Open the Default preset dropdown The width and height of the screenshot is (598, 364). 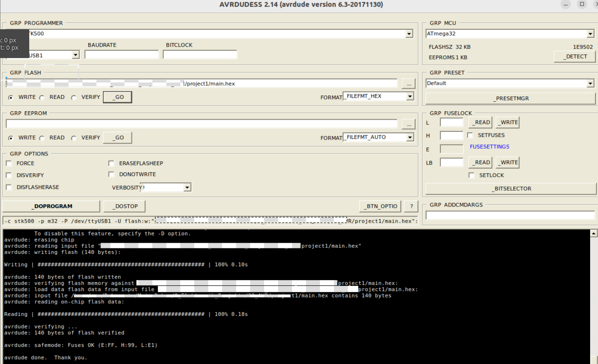pyautogui.click(x=591, y=83)
